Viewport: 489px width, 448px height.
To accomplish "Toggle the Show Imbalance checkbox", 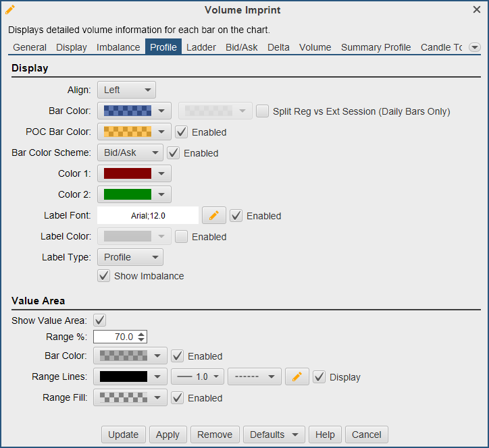I will [x=103, y=276].
